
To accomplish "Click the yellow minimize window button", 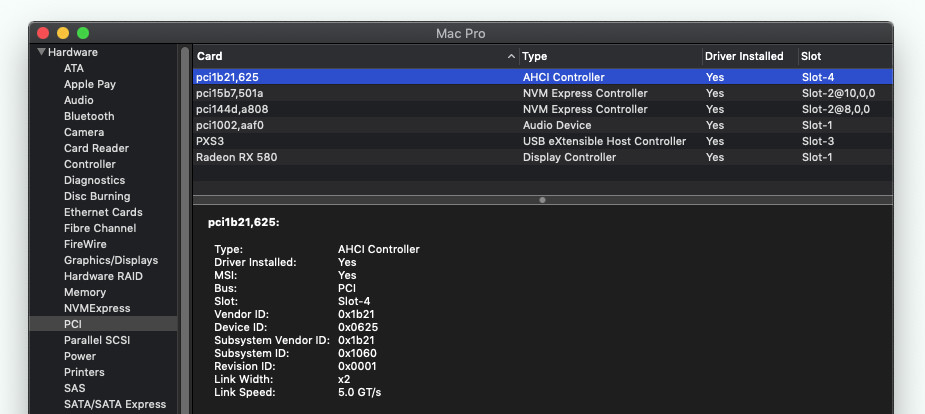I will pos(63,33).
